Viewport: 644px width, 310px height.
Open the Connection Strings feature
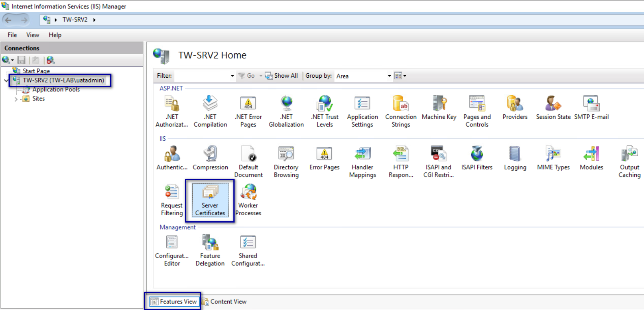tap(400, 111)
